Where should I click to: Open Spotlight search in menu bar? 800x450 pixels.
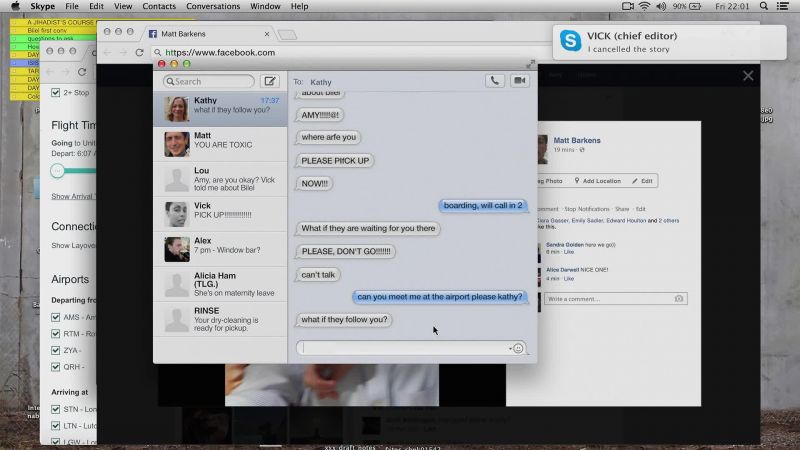pyautogui.click(x=764, y=6)
